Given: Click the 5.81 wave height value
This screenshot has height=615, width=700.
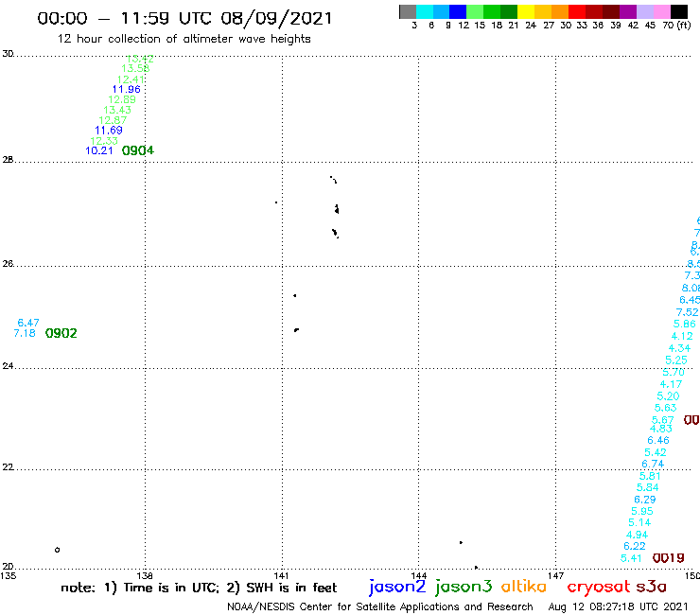Looking at the screenshot, I should coord(650,476).
